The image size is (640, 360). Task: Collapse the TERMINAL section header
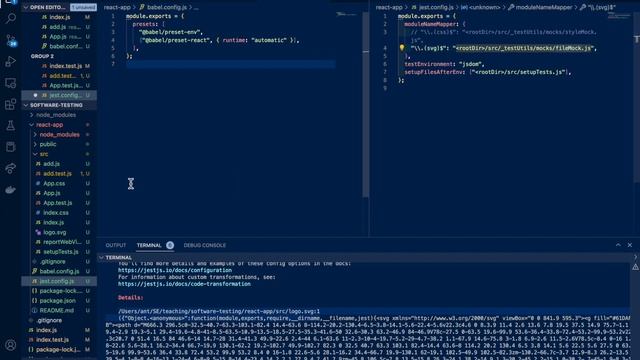coord(101,258)
